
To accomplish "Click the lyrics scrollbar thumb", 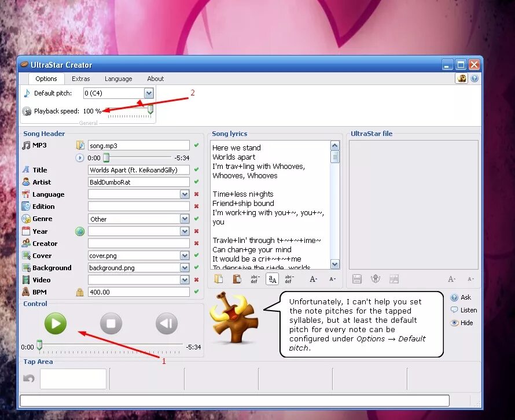I will point(334,157).
